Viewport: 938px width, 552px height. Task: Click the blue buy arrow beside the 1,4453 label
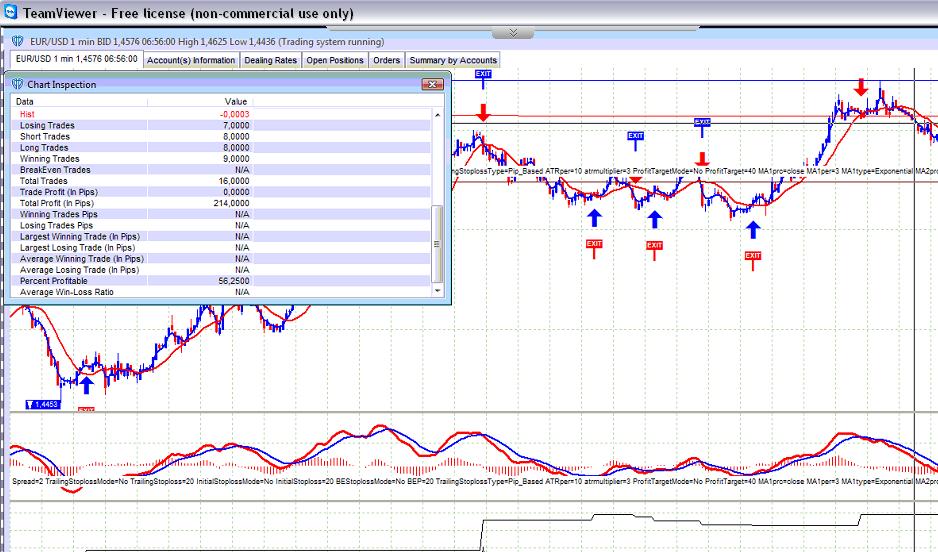pyautogui.click(x=86, y=384)
